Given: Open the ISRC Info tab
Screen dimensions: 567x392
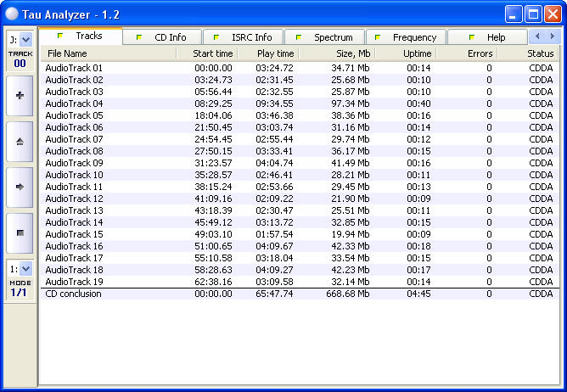Looking at the screenshot, I should (244, 37).
